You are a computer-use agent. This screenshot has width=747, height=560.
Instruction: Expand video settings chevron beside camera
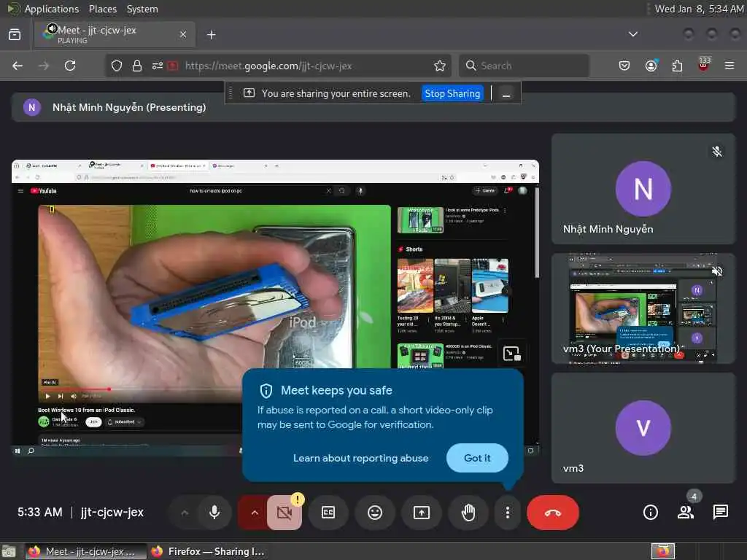[254, 513]
